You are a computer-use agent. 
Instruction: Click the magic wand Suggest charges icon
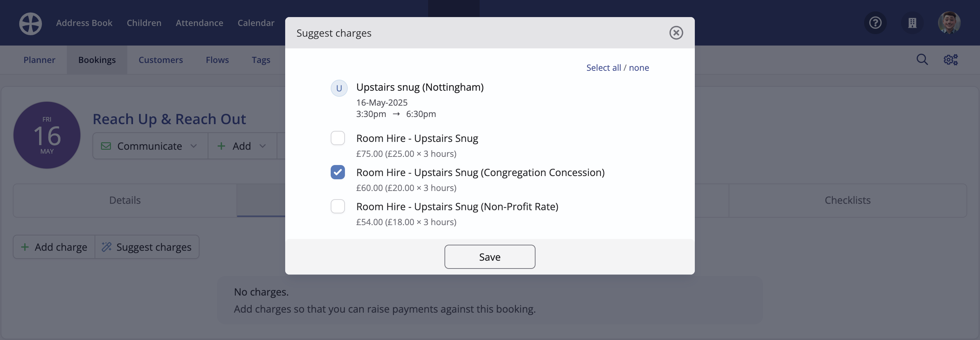click(107, 247)
